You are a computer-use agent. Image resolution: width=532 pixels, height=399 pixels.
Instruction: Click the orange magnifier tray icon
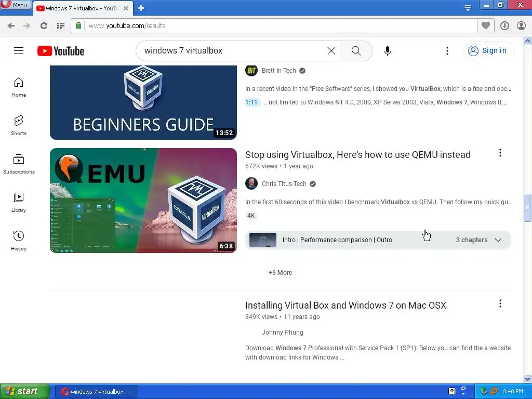494,392
